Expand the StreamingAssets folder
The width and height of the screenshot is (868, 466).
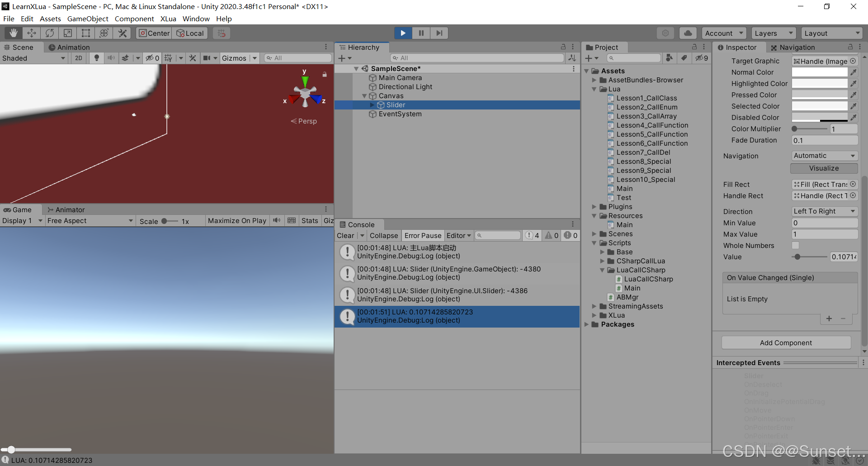click(x=594, y=306)
